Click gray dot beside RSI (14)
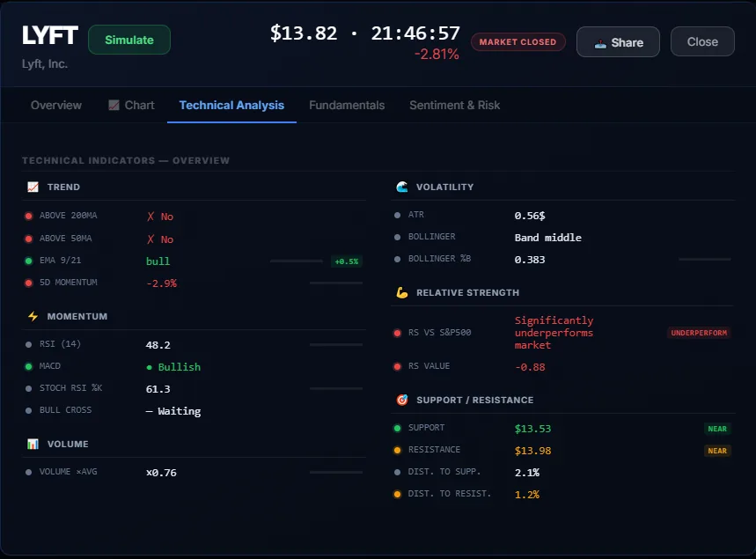The height and width of the screenshot is (559, 756). point(28,344)
